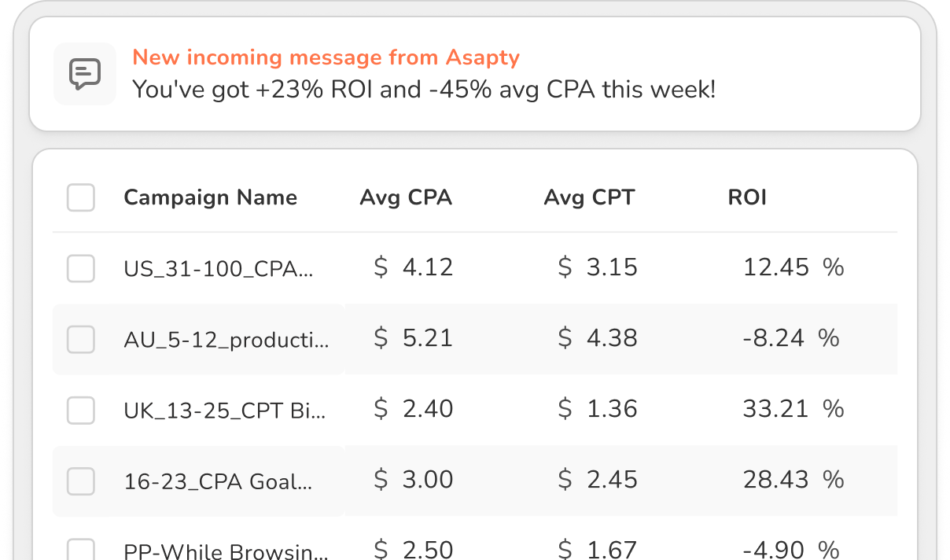The width and height of the screenshot is (950, 560).
Task: Open the 16-23_CPA Goal campaign name
Action: pyautogui.click(x=218, y=481)
